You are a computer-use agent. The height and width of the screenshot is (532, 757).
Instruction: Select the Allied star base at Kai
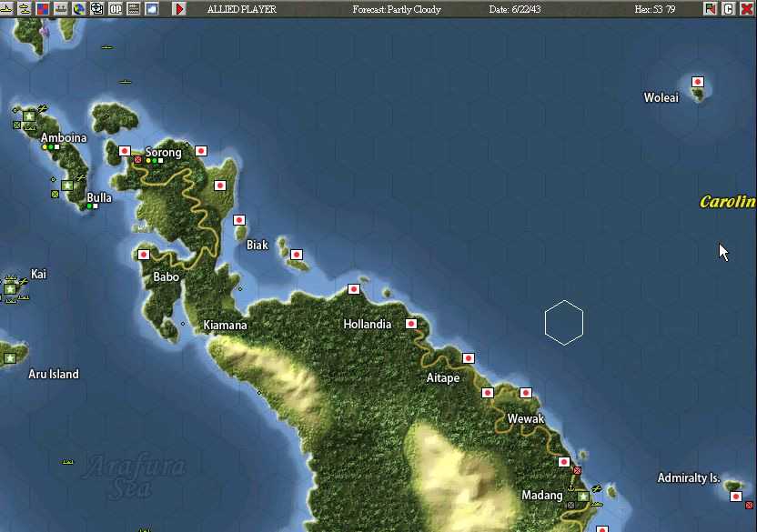[x=10, y=289]
